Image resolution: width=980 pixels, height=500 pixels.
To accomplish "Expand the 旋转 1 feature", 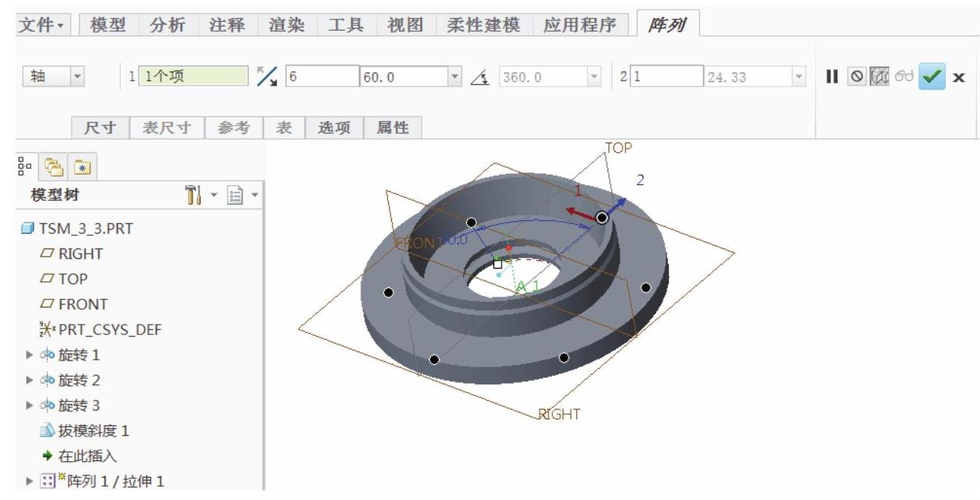I will (29, 355).
